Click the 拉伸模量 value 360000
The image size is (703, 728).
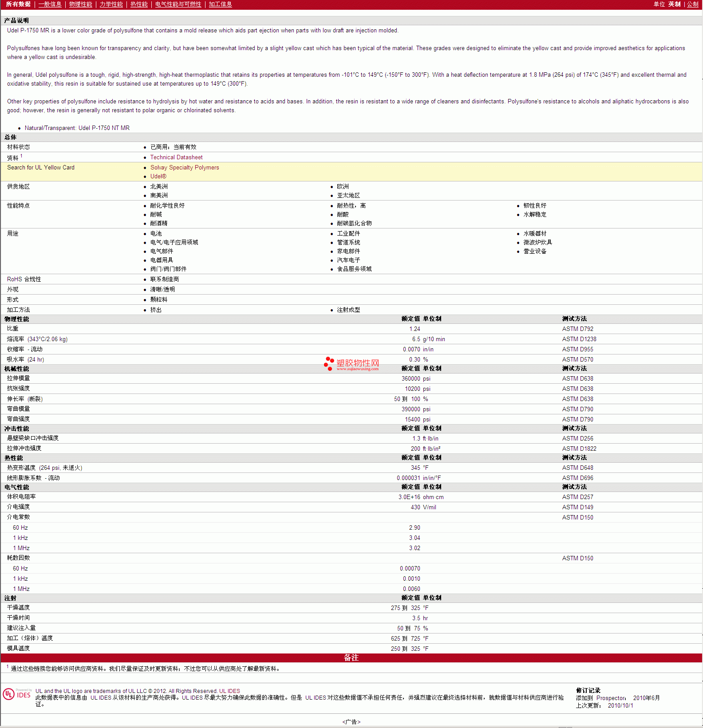pos(411,379)
